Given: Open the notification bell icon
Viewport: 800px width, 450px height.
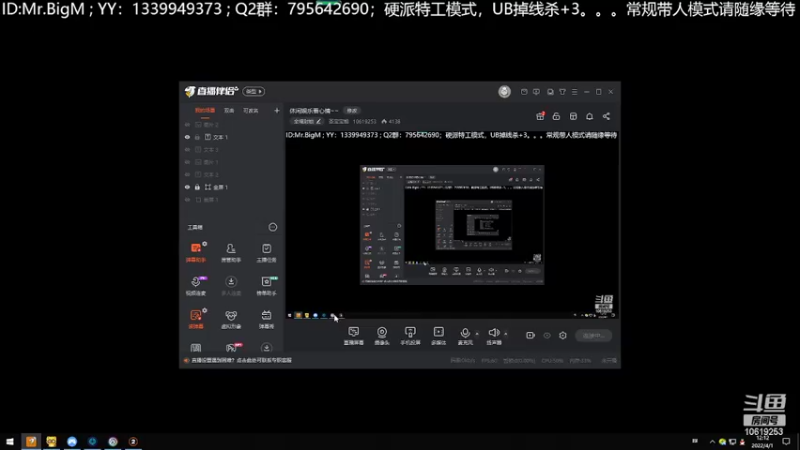Looking at the screenshot, I should tap(589, 116).
